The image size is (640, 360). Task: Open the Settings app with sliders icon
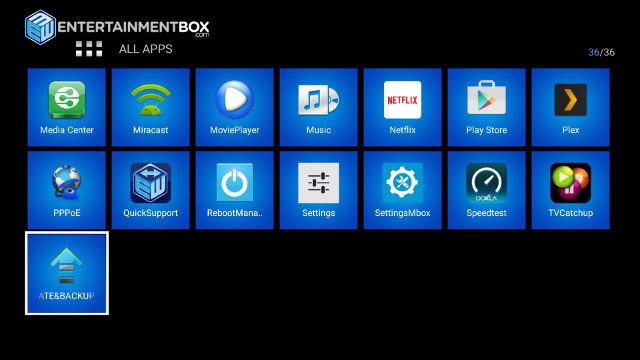[319, 190]
